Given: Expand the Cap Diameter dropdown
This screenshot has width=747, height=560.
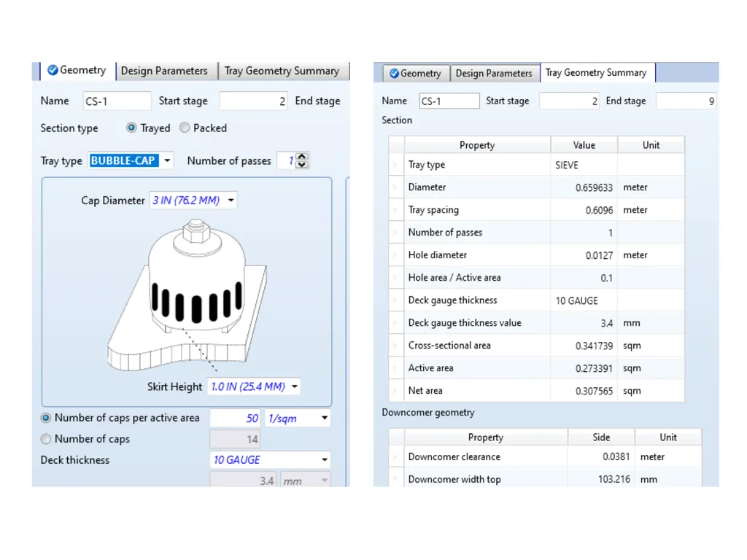Looking at the screenshot, I should click(x=231, y=201).
